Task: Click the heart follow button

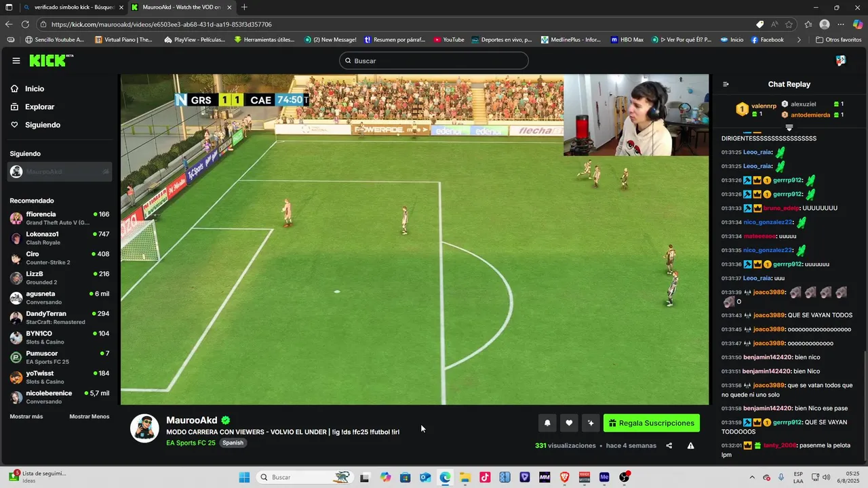Action: click(569, 423)
